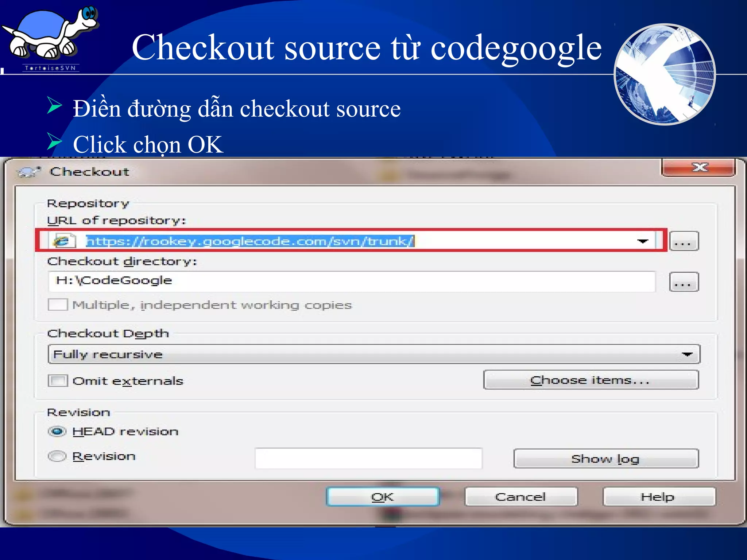
Task: Browse checkout directory with ellipsis button
Action: click(684, 282)
